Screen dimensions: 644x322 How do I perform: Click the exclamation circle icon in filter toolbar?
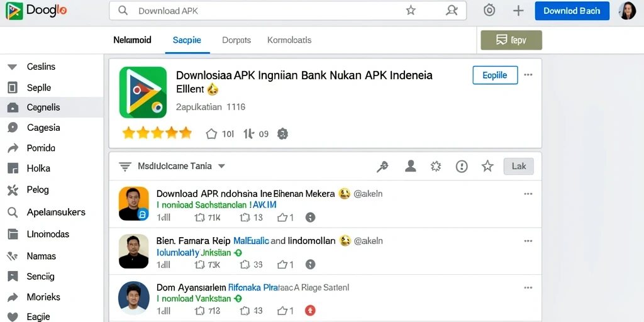(x=462, y=166)
